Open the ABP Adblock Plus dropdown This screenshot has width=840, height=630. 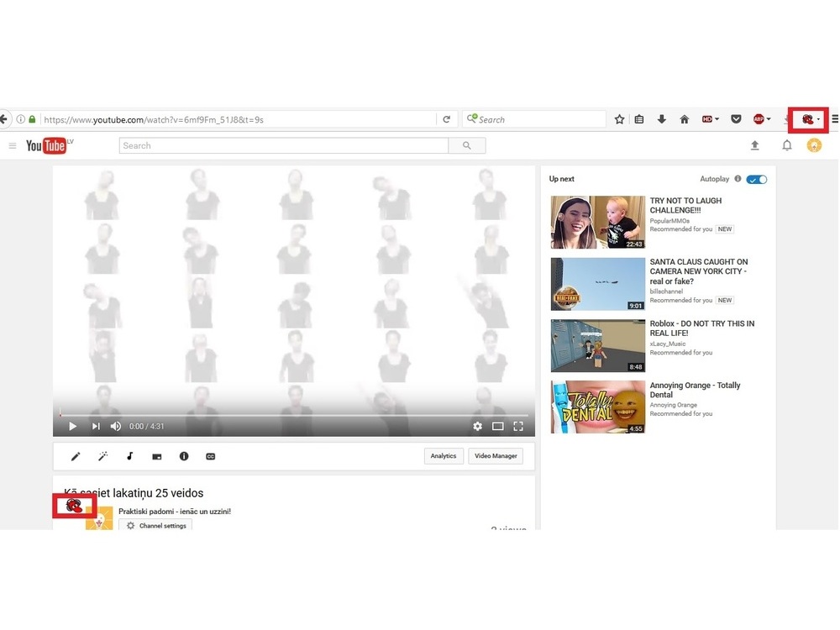[762, 119]
